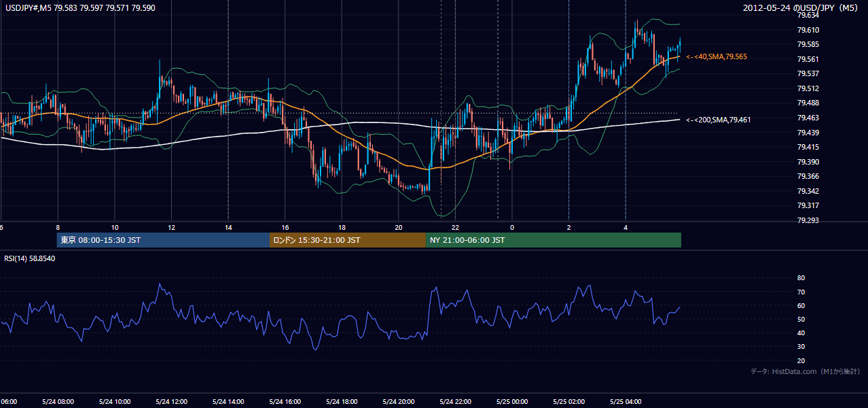
Task: Click hour label 22 under the price chart
Action: click(455, 228)
